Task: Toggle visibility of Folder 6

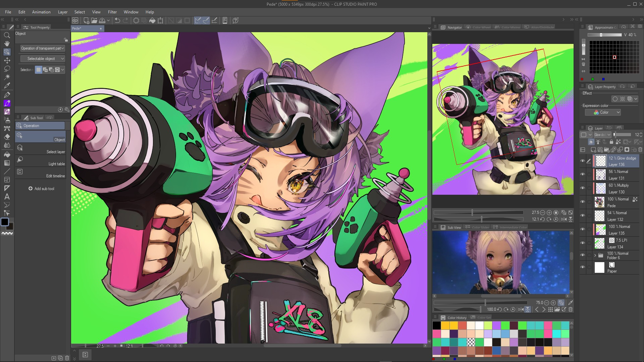Action: 583,255
